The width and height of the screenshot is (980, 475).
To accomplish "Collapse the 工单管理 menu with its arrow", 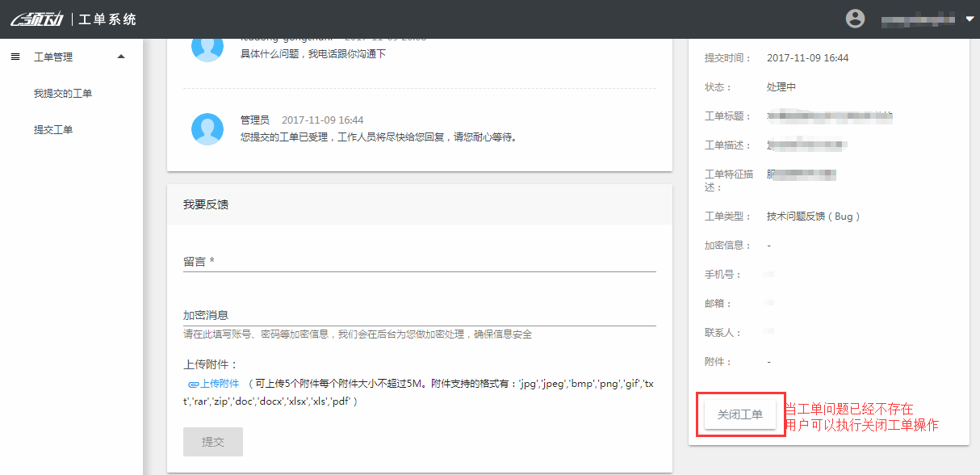I will pyautogui.click(x=121, y=57).
